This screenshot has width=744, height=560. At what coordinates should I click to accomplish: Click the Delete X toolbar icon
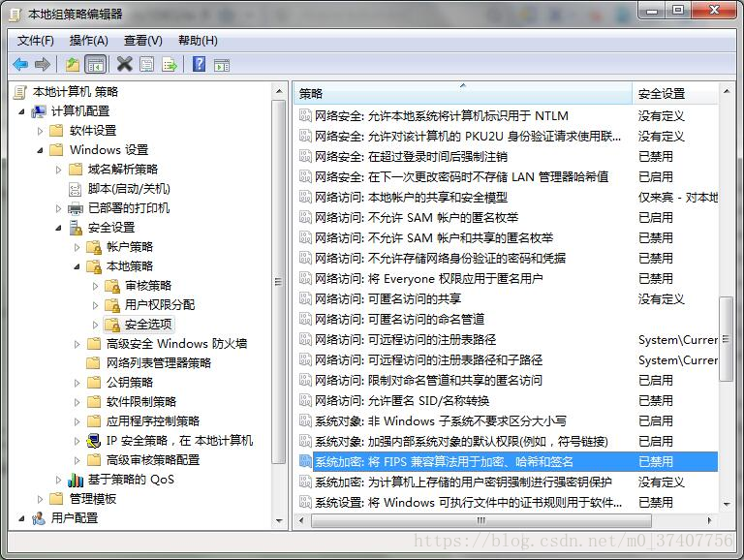124,64
